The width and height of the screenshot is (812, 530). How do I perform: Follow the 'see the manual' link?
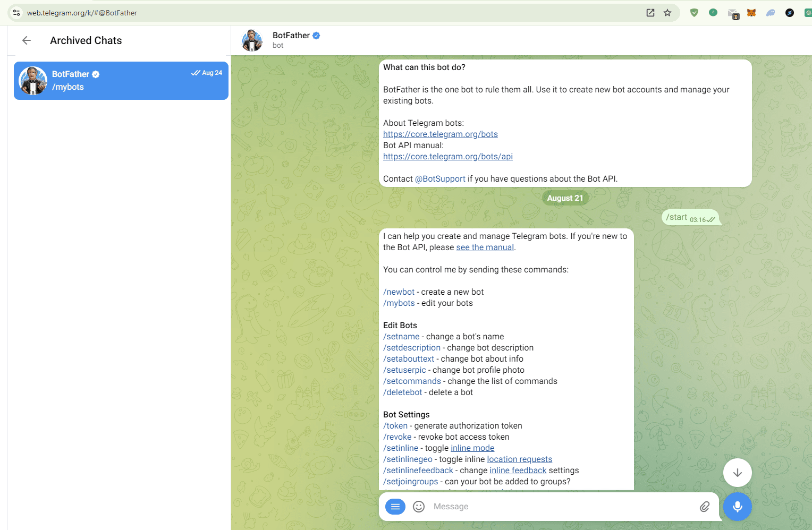[485, 247]
